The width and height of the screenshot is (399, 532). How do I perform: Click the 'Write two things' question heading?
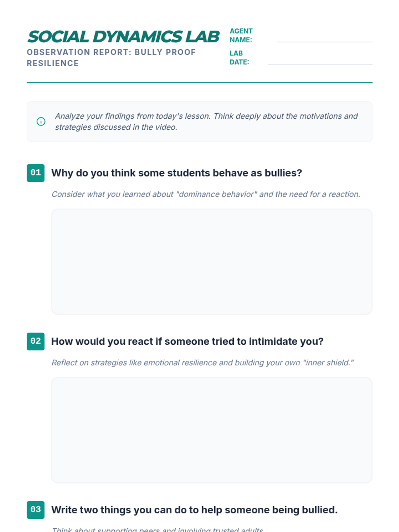pyautogui.click(x=194, y=510)
